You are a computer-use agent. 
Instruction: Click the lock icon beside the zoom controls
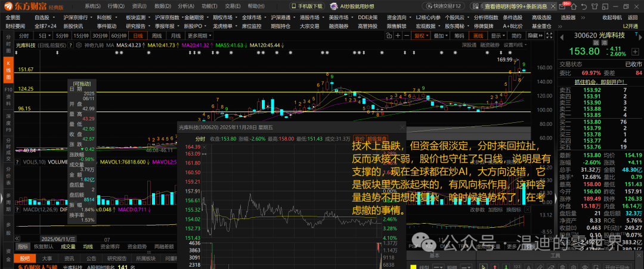tap(389, 36)
